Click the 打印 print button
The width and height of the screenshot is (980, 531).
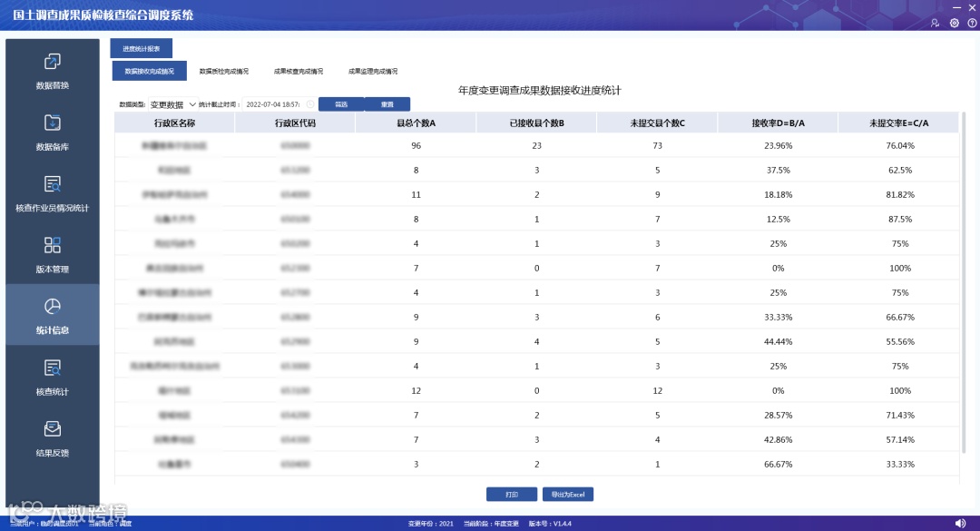pyautogui.click(x=511, y=494)
